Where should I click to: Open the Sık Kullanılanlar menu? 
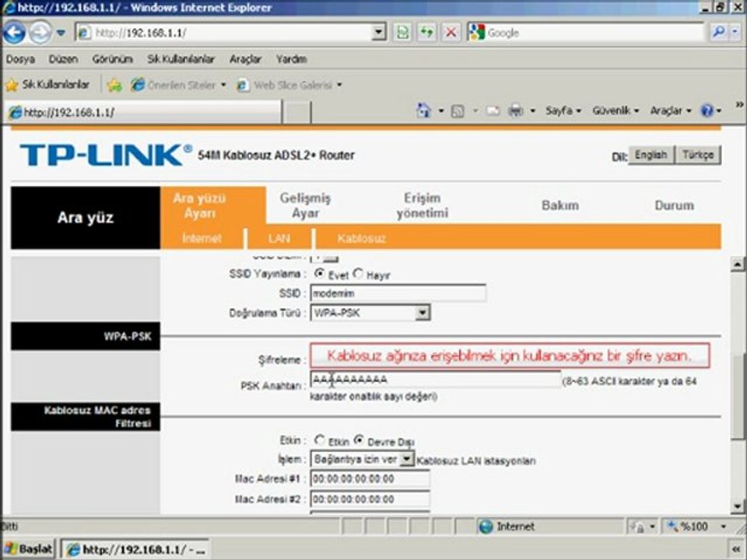181,59
